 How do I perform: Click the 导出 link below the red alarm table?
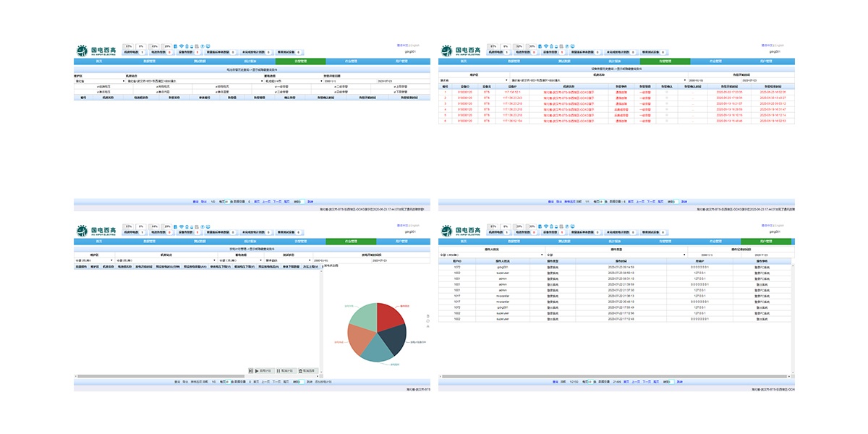(x=558, y=201)
